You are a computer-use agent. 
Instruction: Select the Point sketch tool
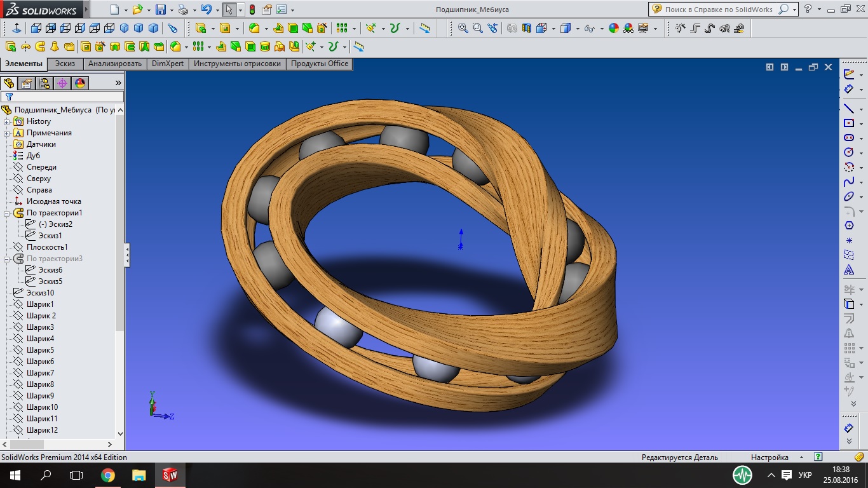849,241
